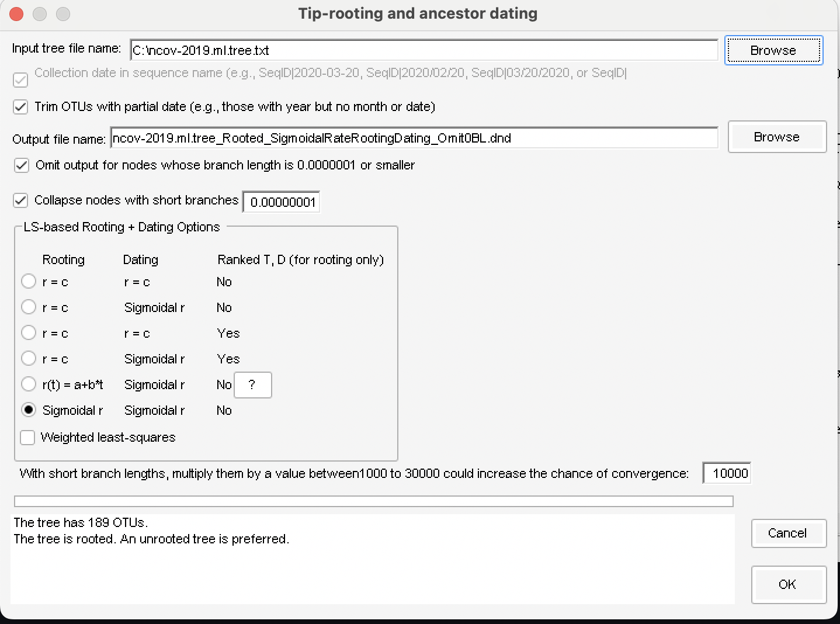840x624 pixels.
Task: Click 'LS-based Rooting + Dating Options' group label
Action: 122,227
